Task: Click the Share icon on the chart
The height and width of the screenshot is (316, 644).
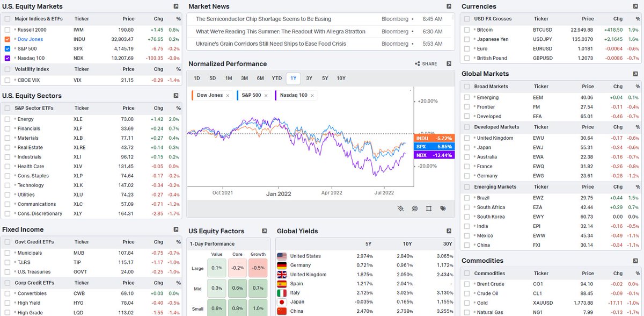Action: click(418, 64)
